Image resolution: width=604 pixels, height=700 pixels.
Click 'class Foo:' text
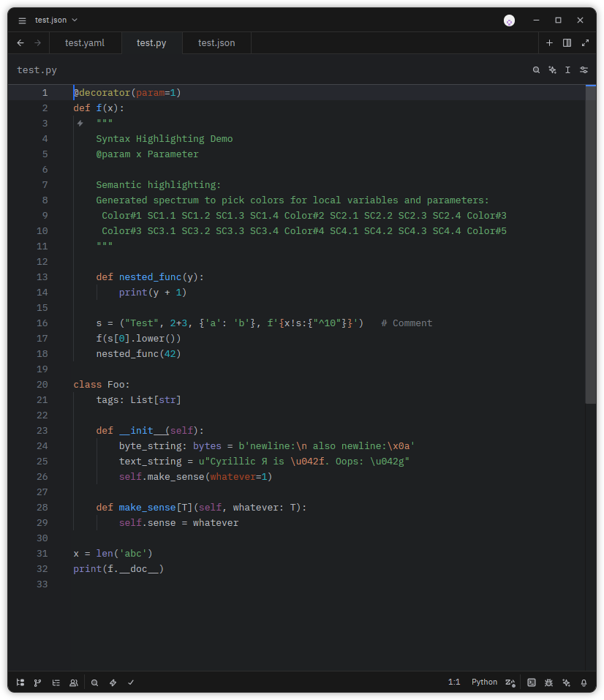pos(102,384)
